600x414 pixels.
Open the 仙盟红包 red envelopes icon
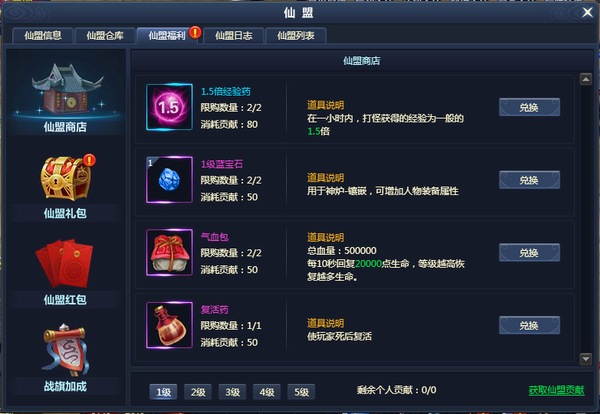click(x=64, y=264)
